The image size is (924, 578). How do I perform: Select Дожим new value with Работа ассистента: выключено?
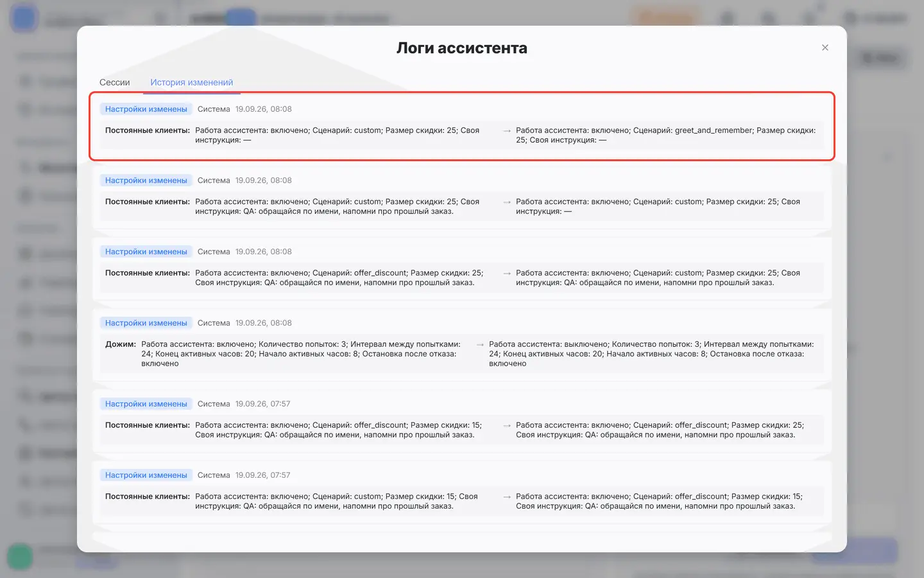(651, 354)
